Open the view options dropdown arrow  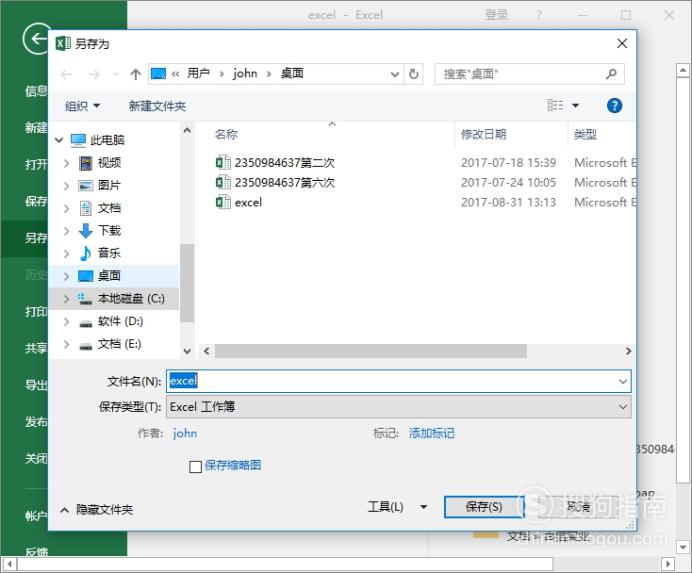click(575, 105)
